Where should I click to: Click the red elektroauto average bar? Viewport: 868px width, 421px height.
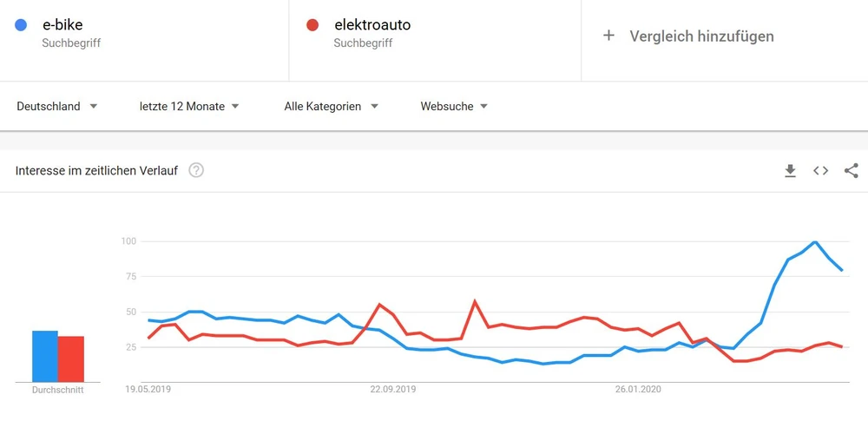click(x=71, y=359)
